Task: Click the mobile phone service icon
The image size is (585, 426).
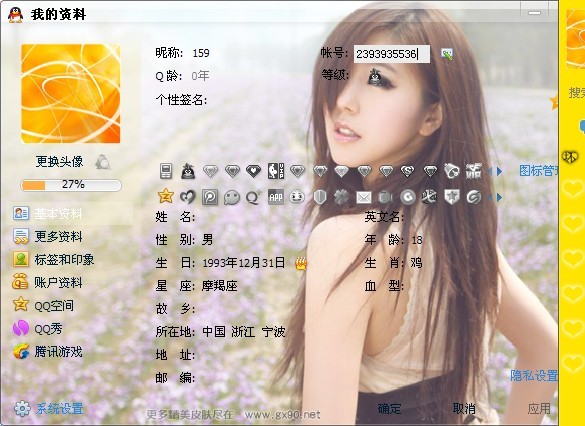Action: coord(166,171)
